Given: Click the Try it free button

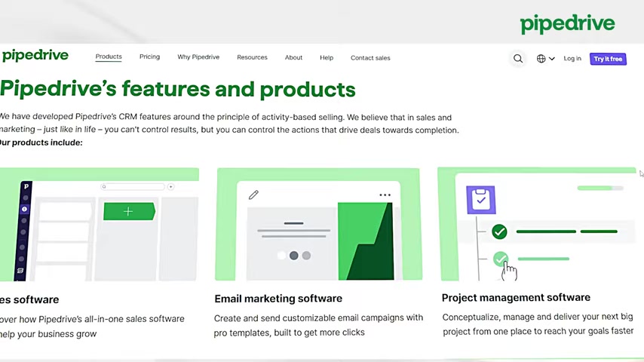Looking at the screenshot, I should (x=608, y=59).
